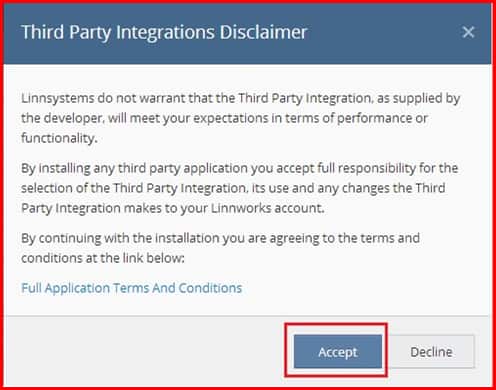Click the word functionality in the first paragraph
The image size is (496, 390).
(58, 138)
